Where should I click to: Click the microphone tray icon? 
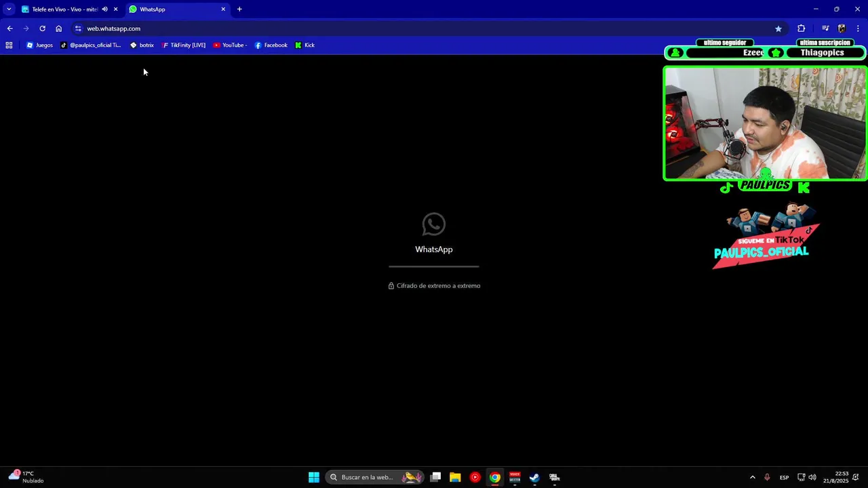click(767, 477)
